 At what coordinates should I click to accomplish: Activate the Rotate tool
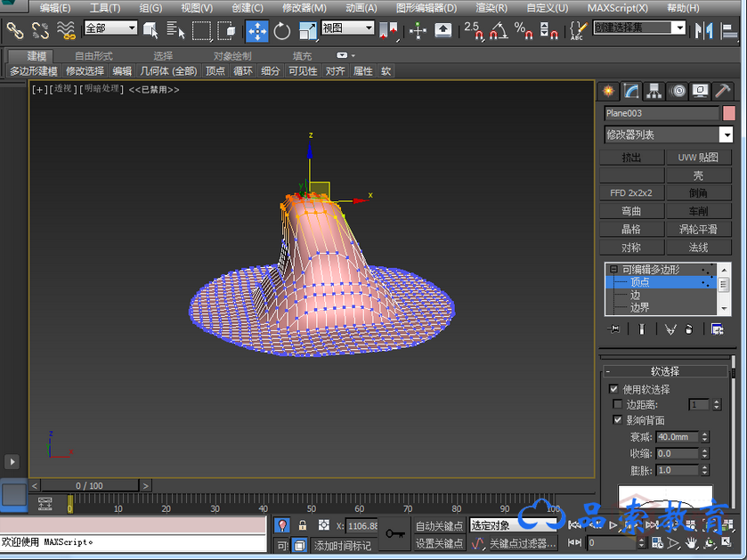[282, 31]
